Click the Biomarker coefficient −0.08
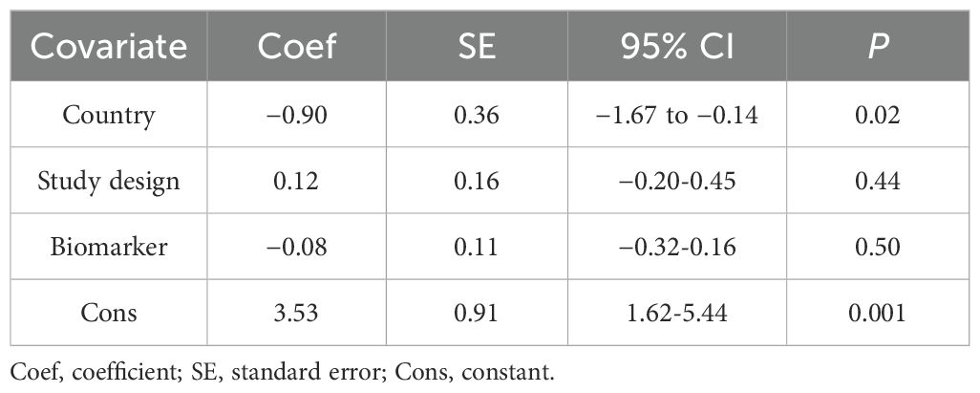The height and width of the screenshot is (393, 980). tap(299, 246)
